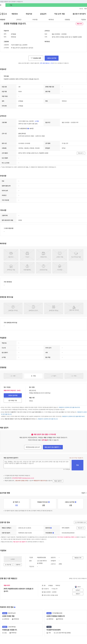Screen dimensions: 87x644
Task: Click top 고용24 입사지원 button
Action: (52, 58)
